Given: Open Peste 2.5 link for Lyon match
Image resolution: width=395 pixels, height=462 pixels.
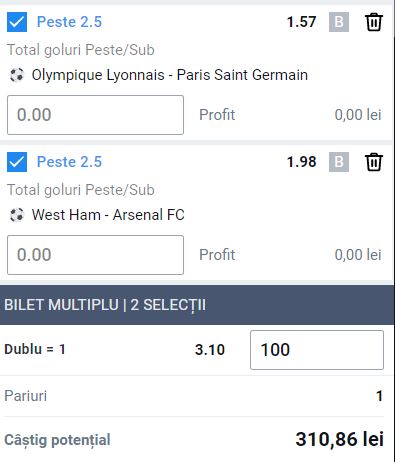Looking at the screenshot, I should 69,22.
